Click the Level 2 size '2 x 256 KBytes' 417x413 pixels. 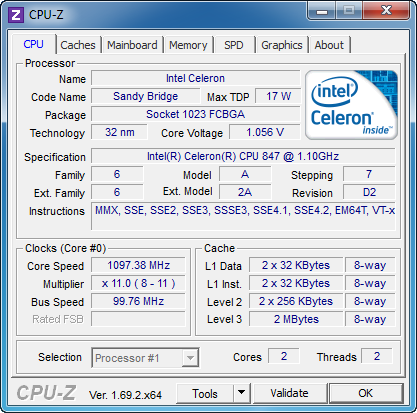(296, 301)
